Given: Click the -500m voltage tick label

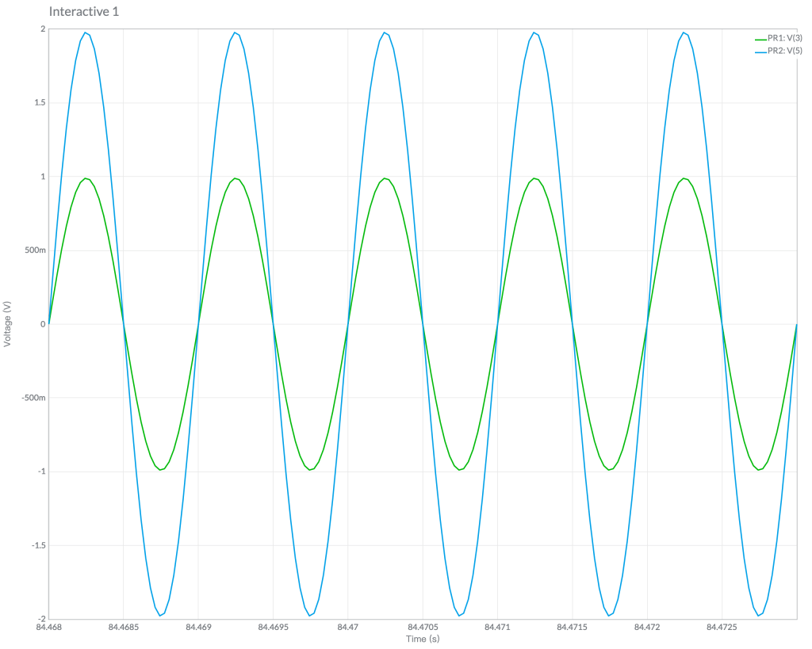Looking at the screenshot, I should (31, 398).
